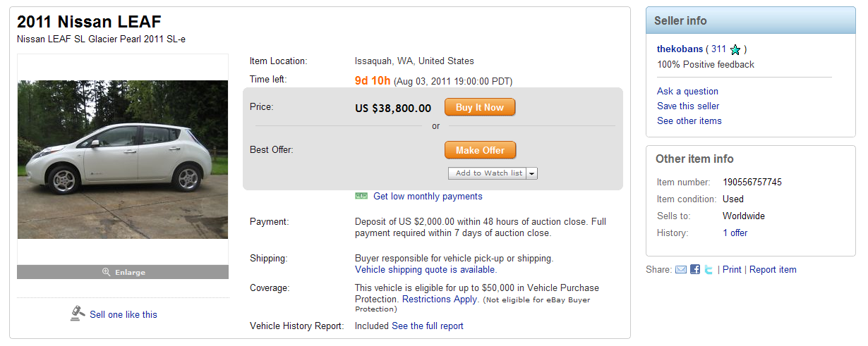Open the 1 offer history link
The image size is (868, 346).
tap(735, 233)
